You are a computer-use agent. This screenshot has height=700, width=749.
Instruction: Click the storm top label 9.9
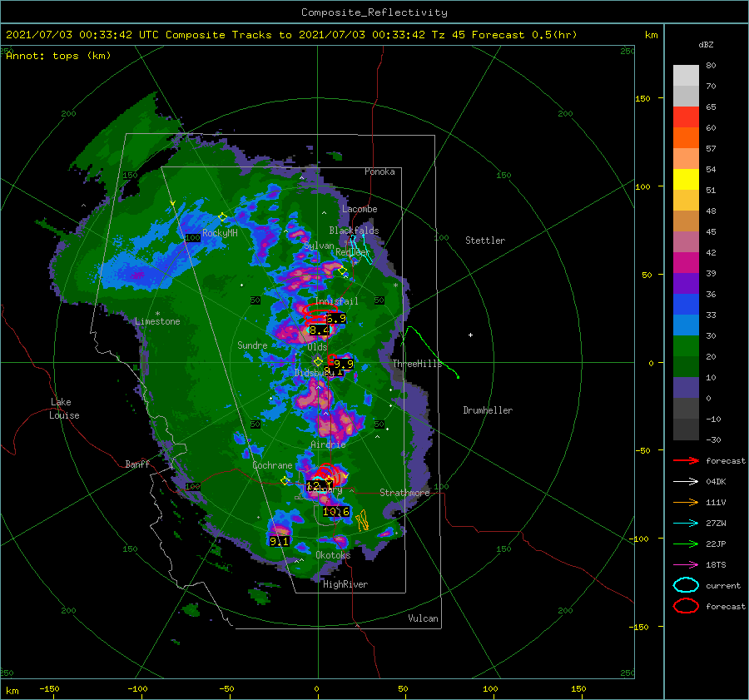pos(343,364)
